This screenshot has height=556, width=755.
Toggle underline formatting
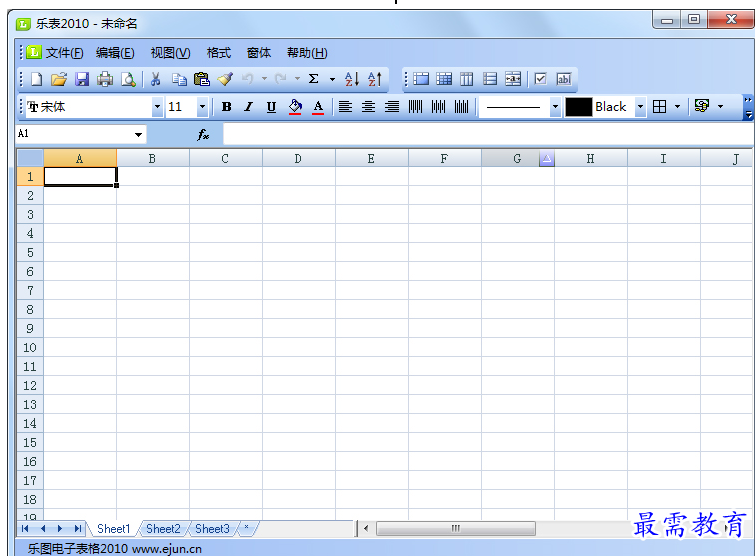[x=271, y=107]
